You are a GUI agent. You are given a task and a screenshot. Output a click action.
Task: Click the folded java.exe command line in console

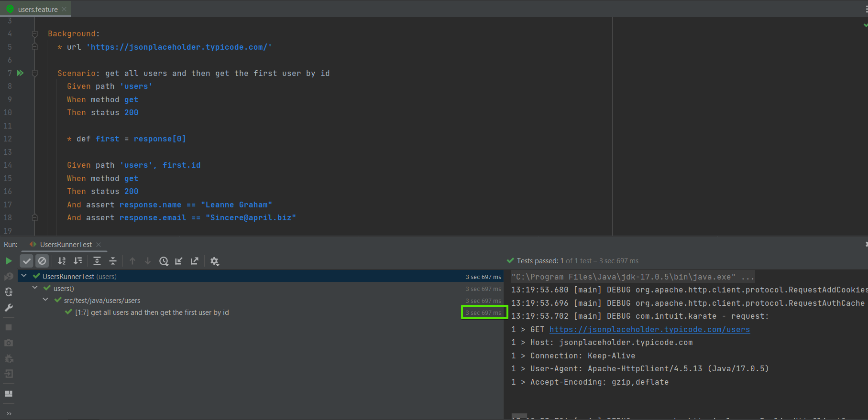633,277
